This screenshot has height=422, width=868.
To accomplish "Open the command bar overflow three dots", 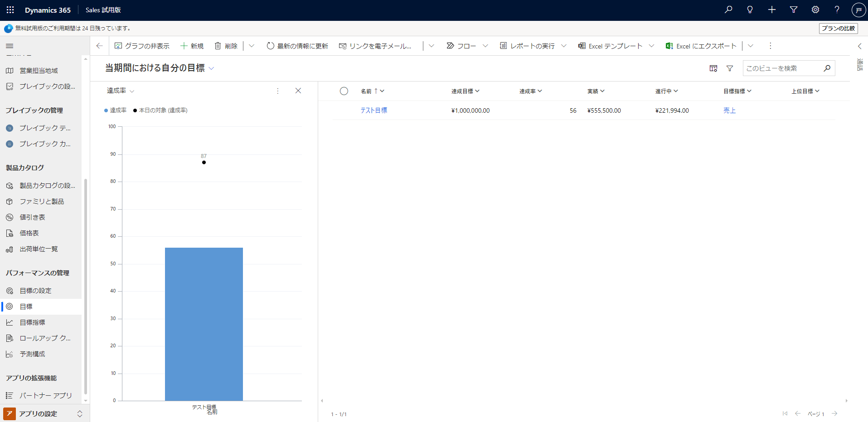I will coord(770,46).
